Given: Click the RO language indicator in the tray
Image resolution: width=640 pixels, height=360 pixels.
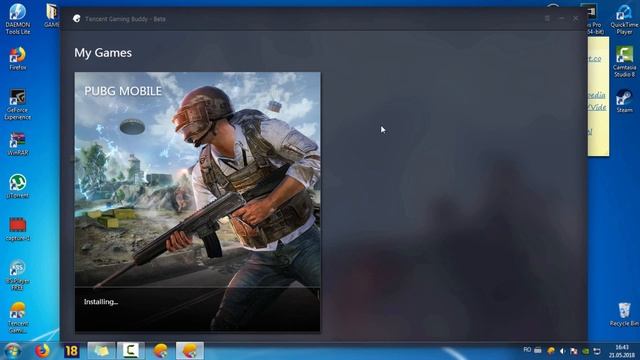Looking at the screenshot, I should (527, 350).
